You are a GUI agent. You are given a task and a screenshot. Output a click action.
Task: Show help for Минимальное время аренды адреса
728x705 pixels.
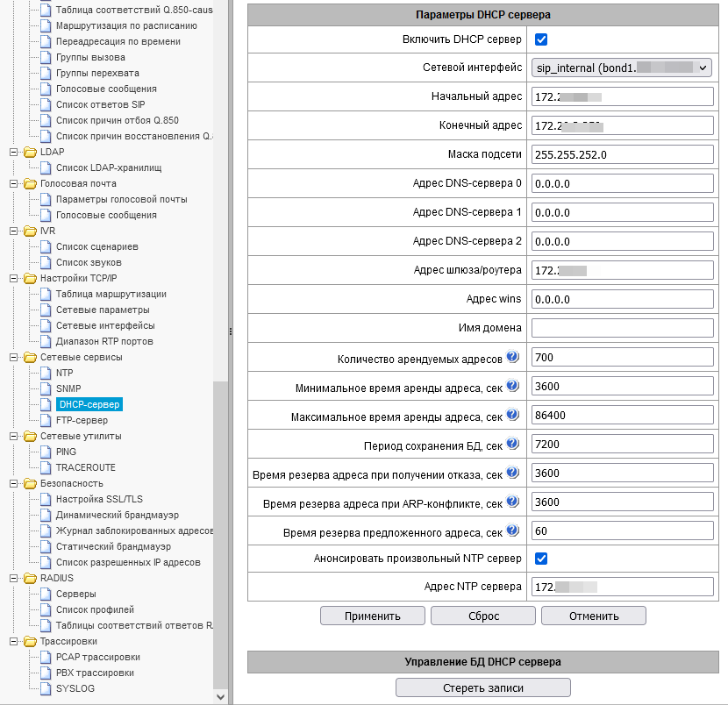(512, 385)
